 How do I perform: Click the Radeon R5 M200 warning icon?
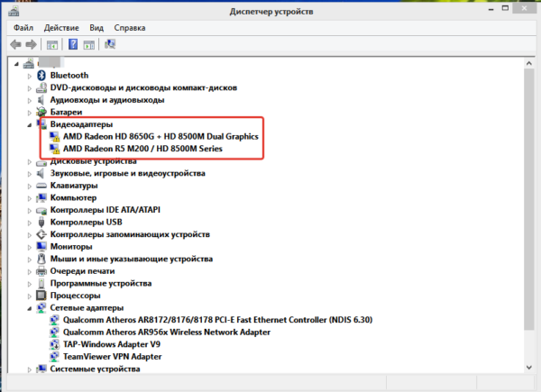point(54,149)
